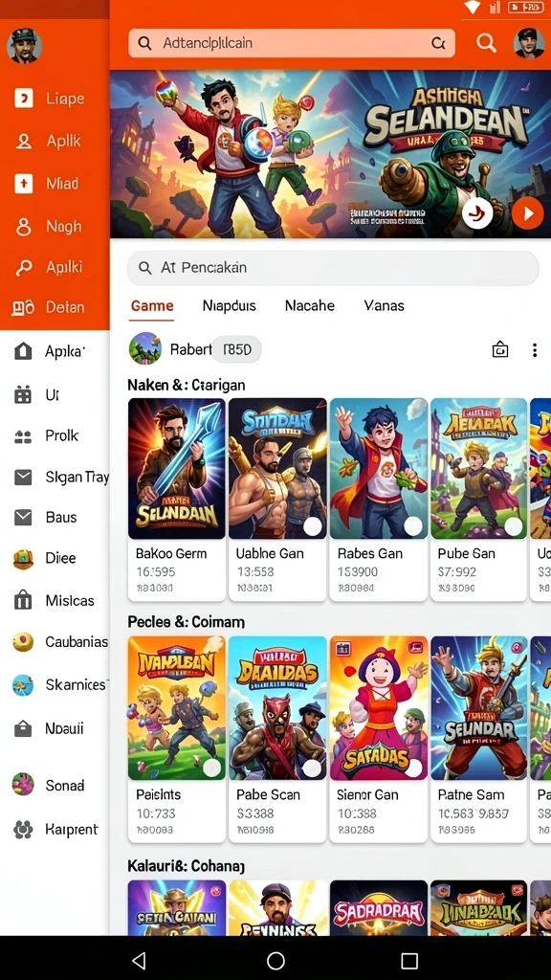
Task: Tap the Android back navigation button
Action: tap(139, 960)
